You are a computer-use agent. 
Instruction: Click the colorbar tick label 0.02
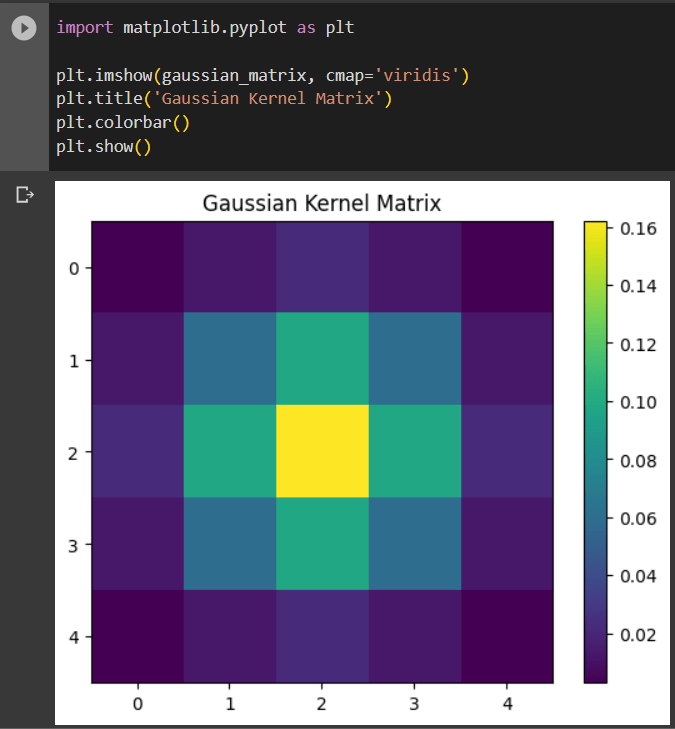(638, 635)
